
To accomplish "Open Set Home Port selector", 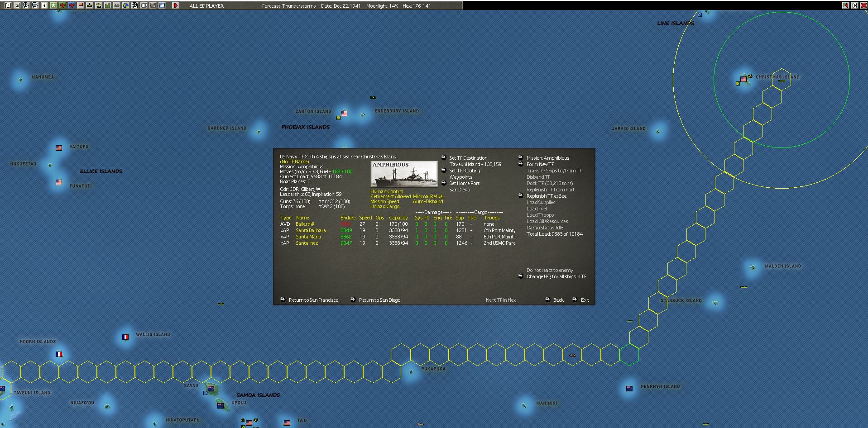I will (464, 183).
